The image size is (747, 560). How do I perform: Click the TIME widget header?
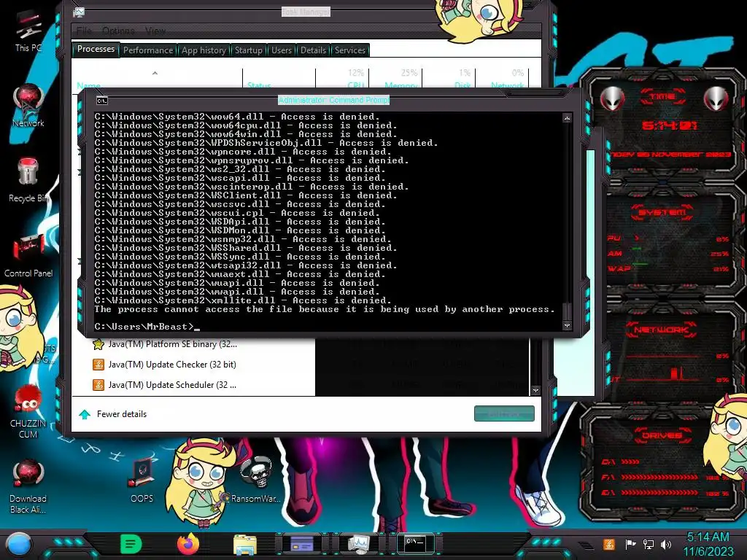[x=662, y=97]
